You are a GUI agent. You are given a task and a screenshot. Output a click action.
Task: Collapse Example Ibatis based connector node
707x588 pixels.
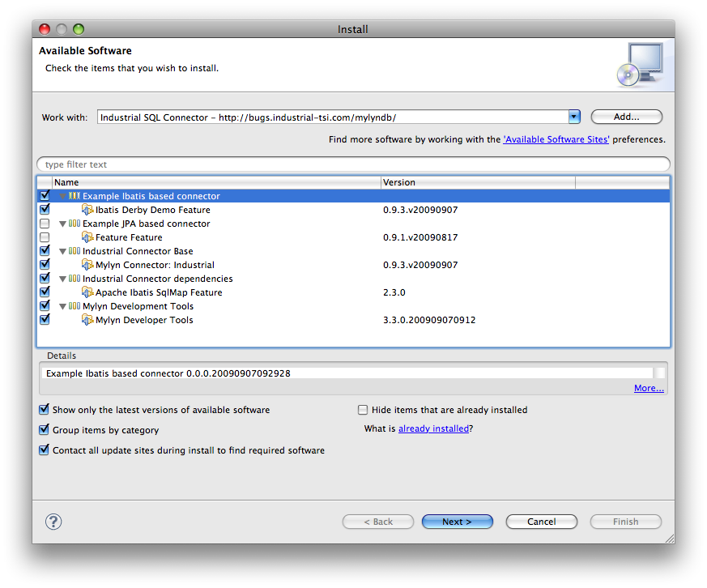pyautogui.click(x=62, y=196)
